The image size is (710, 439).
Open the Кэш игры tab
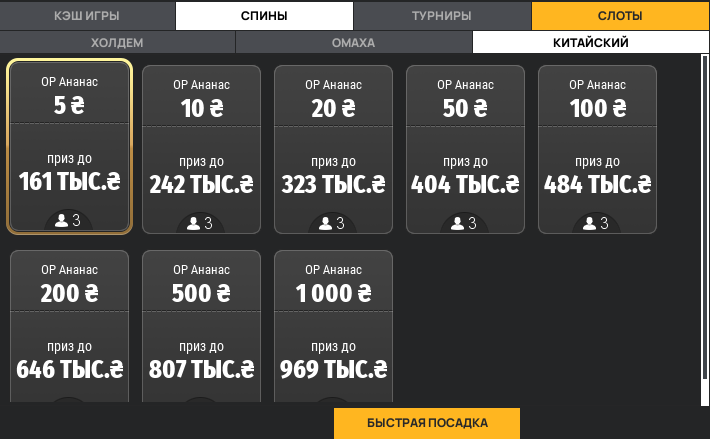click(x=87, y=16)
